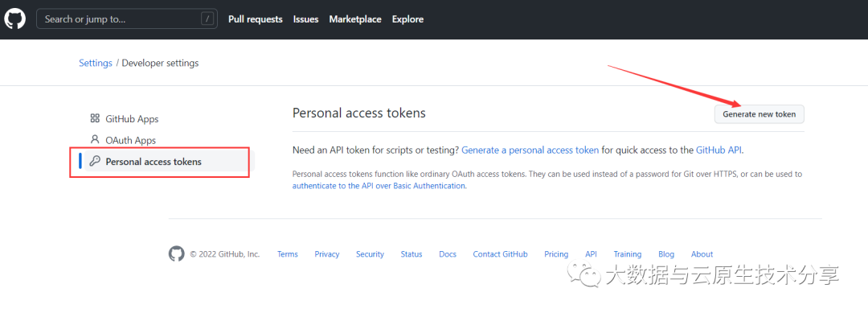This screenshot has height=313, width=868.
Task: Open the Privacy footer link
Action: 326,253
